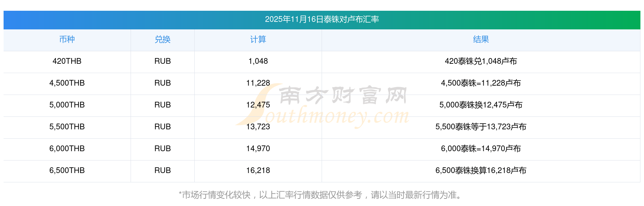Click the table title 2025年11月16日泰铢对卢布汇率

click(322, 19)
